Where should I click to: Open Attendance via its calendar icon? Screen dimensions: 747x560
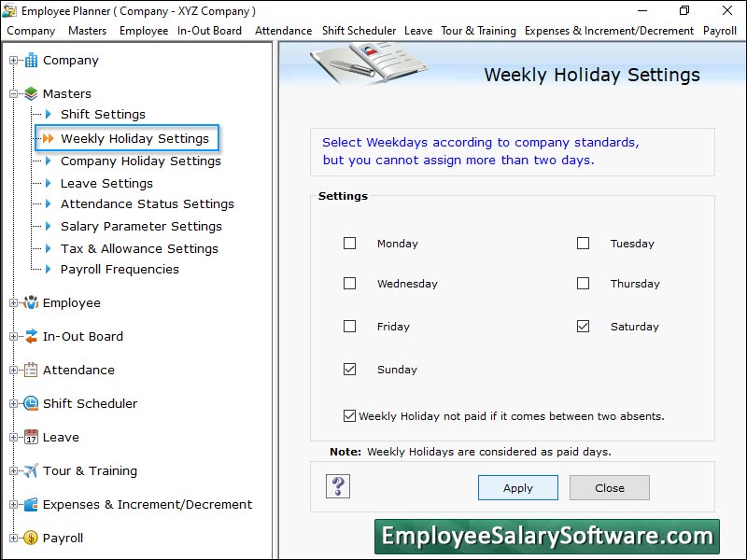point(31,370)
